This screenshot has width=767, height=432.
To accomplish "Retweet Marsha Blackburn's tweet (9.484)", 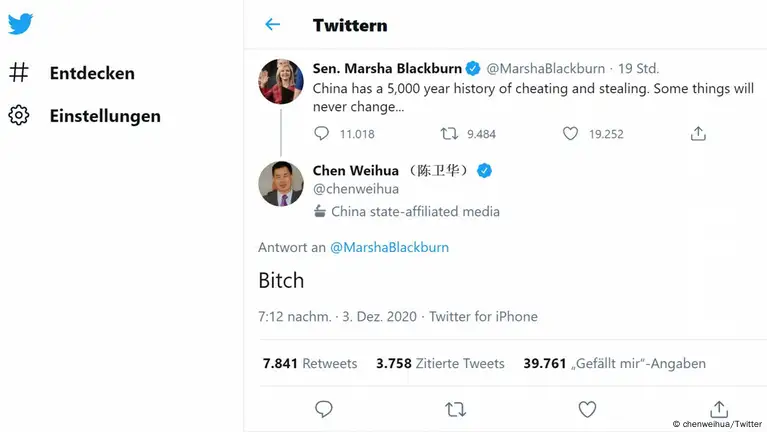I will [x=450, y=133].
